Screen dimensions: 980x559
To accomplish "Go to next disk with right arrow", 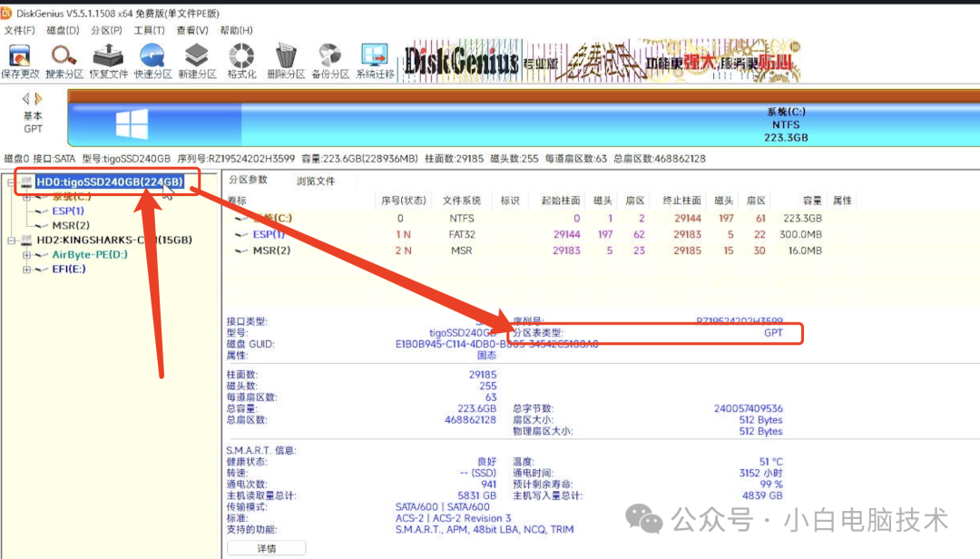I will [39, 99].
